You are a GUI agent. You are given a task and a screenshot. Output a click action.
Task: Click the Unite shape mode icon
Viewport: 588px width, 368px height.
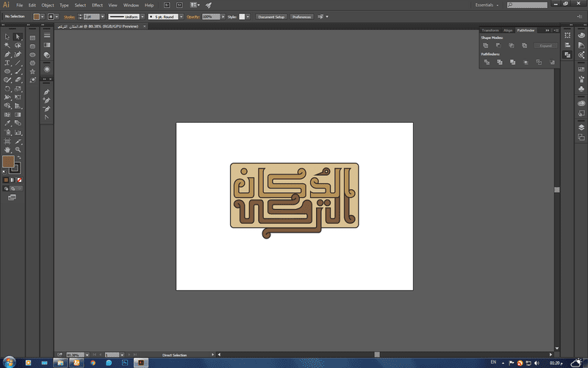tap(486, 45)
